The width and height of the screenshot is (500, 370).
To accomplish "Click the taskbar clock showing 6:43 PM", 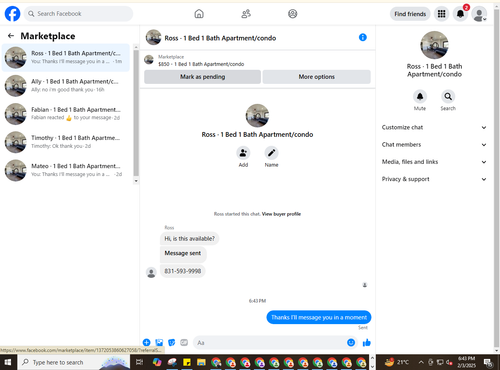I will pyautogui.click(x=466, y=362).
